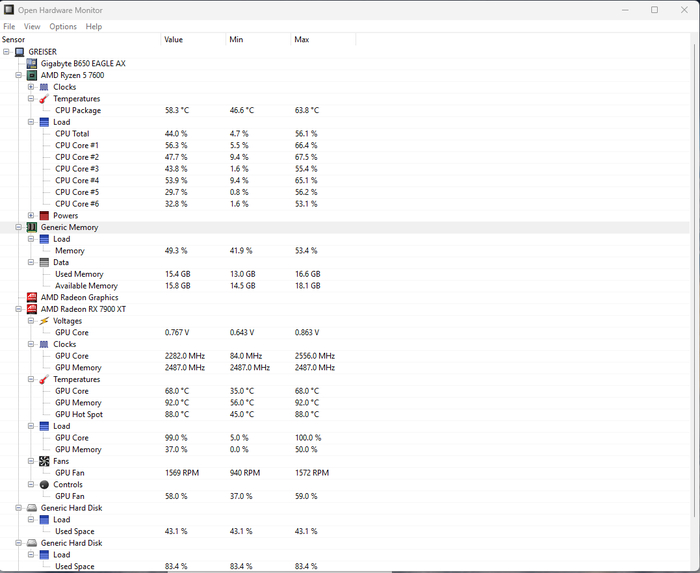
Task: Click the Voltages lightning icon
Action: click(x=44, y=321)
